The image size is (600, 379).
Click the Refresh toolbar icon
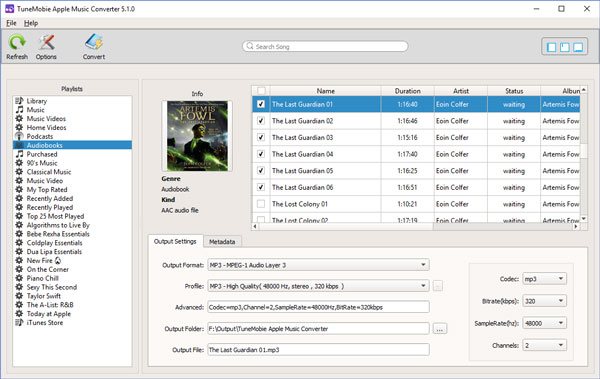[x=17, y=42]
